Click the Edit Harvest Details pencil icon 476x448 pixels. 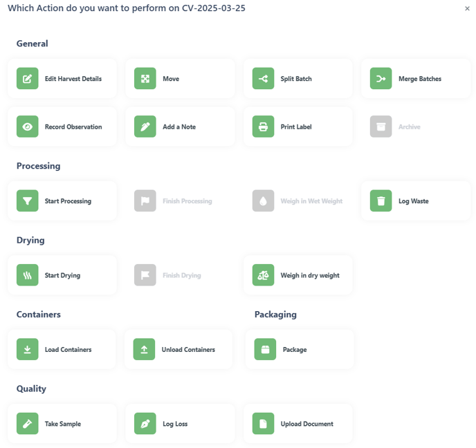(27, 79)
